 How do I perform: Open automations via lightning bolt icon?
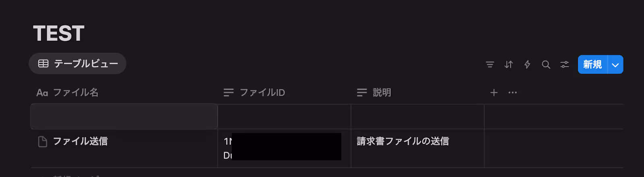pyautogui.click(x=527, y=65)
